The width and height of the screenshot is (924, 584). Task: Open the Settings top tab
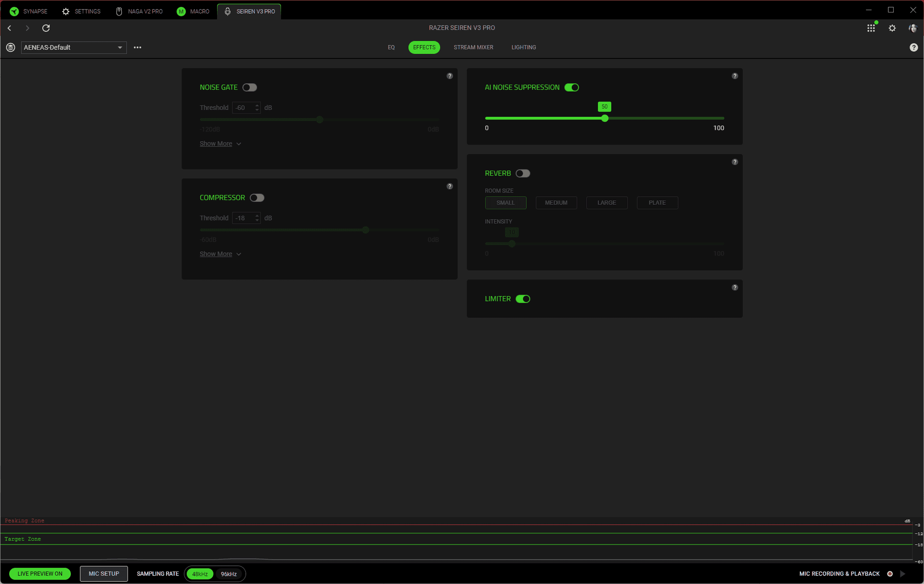[81, 11]
